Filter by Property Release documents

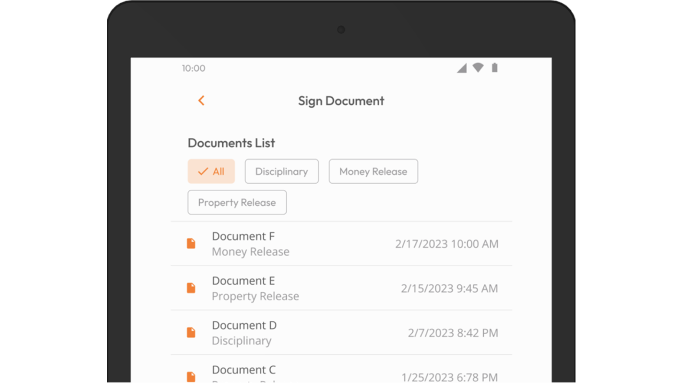237,203
